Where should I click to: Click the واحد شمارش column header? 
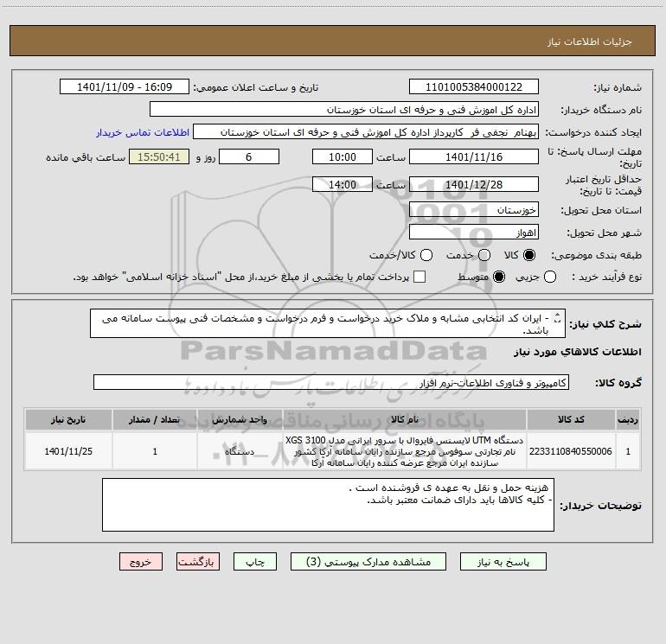point(240,419)
